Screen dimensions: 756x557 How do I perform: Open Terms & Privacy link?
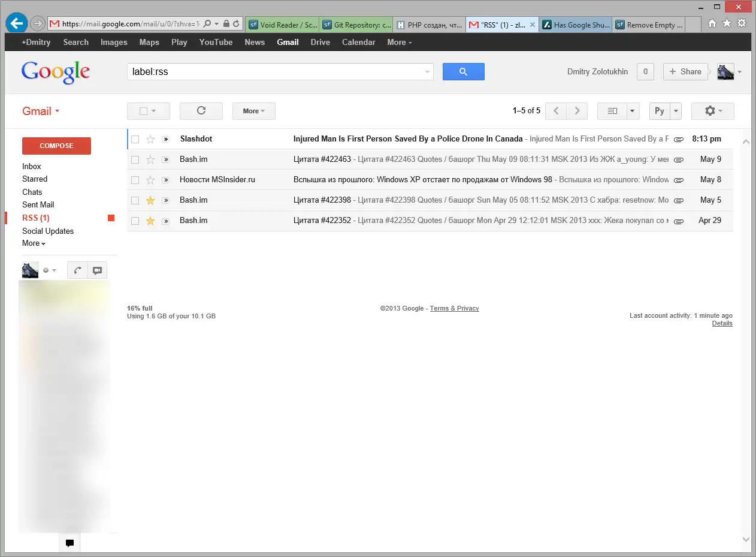click(x=454, y=308)
